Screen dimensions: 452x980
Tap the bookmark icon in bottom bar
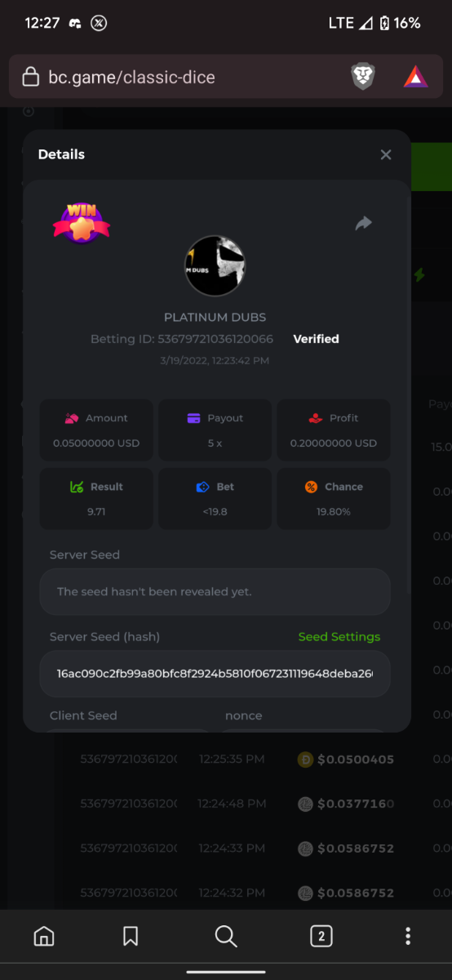(x=131, y=936)
